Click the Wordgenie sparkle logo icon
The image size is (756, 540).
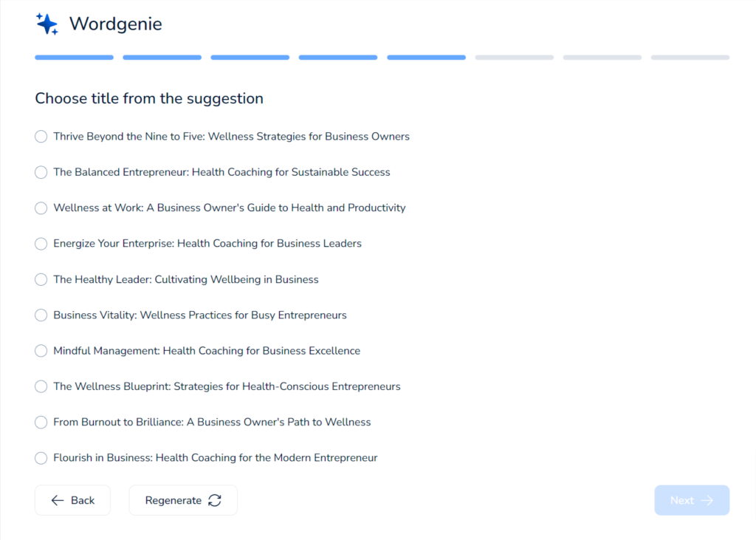click(x=47, y=24)
